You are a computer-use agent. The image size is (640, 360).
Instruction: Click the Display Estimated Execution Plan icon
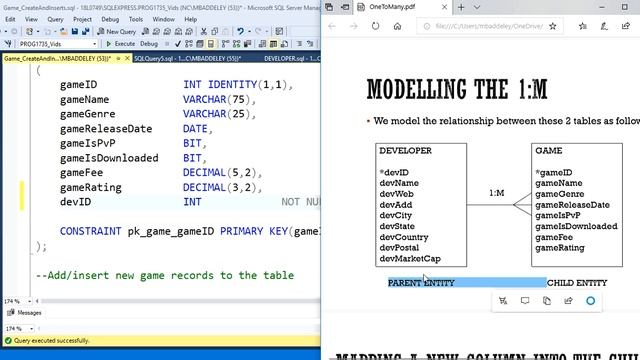coord(189,44)
